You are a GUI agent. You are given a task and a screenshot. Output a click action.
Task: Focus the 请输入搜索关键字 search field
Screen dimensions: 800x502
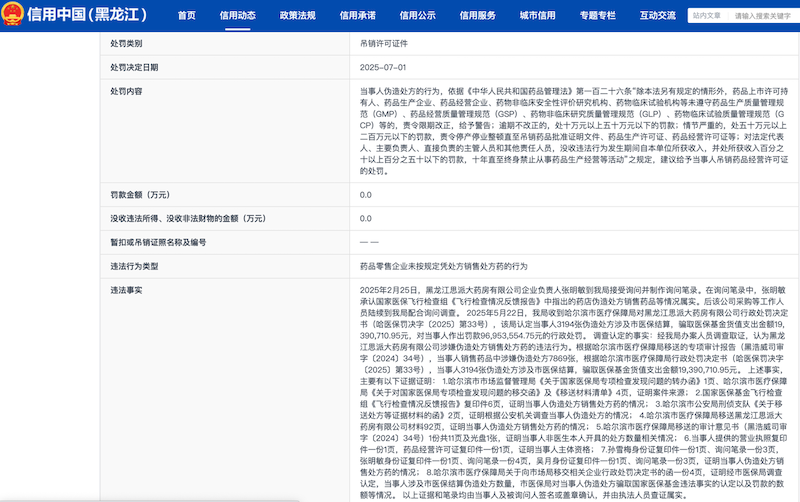click(764, 16)
